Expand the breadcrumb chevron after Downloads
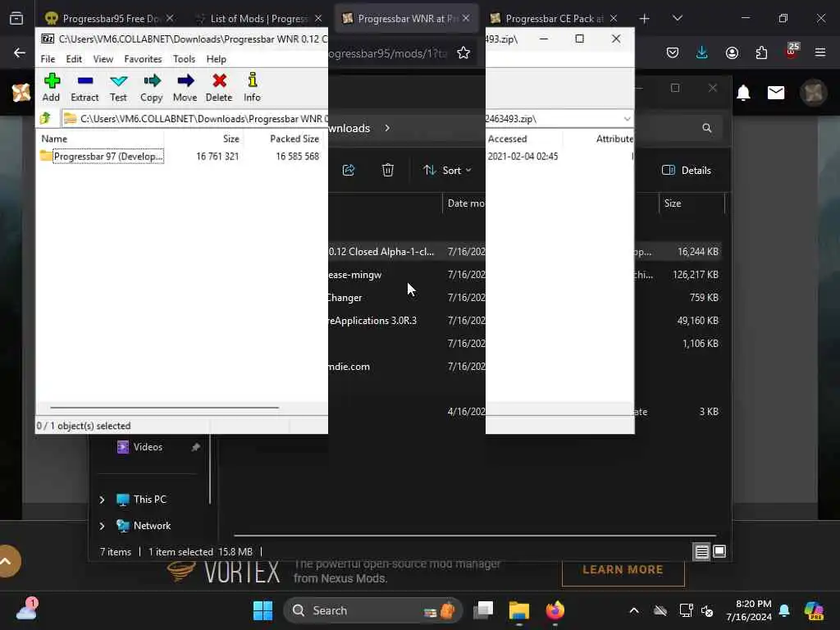840x630 pixels. (387, 128)
